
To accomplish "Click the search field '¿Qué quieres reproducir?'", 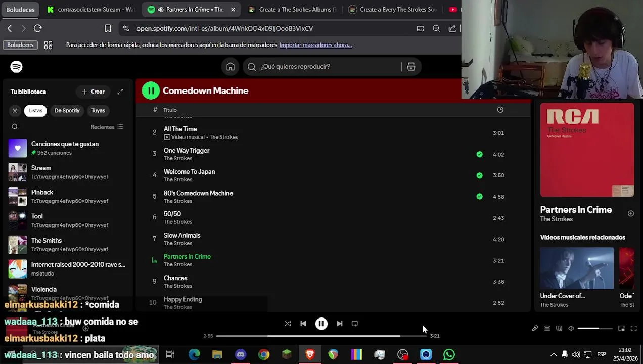I will (x=324, y=67).
